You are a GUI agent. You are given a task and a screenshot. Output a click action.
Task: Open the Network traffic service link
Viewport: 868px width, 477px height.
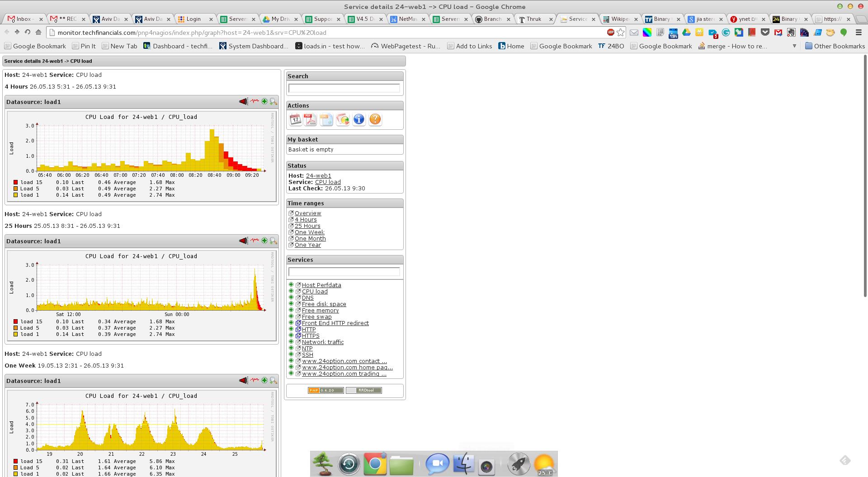pyautogui.click(x=323, y=342)
